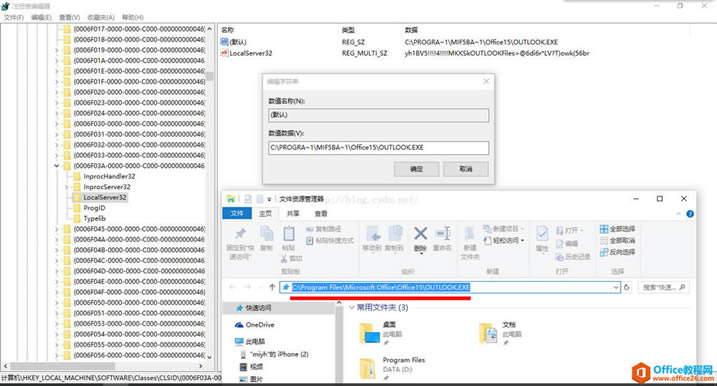Close the Edit String dialog

(x=486, y=81)
